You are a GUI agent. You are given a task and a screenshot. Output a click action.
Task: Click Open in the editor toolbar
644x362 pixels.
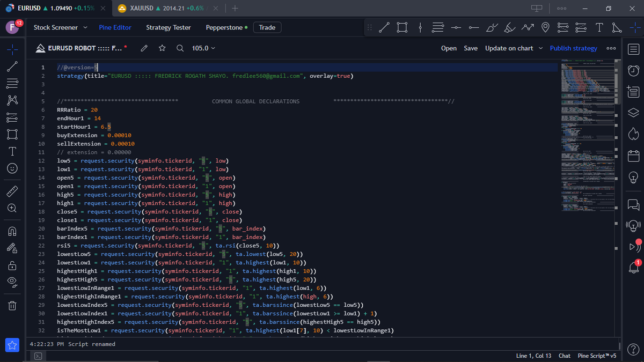pos(449,48)
